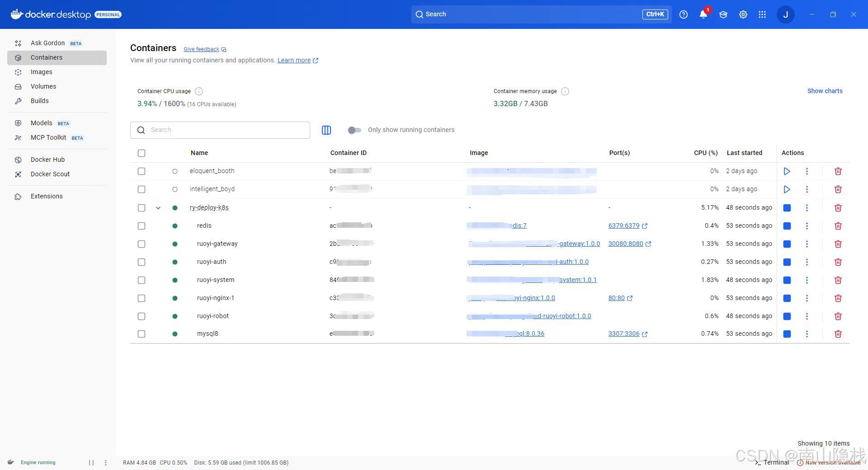The width and height of the screenshot is (868, 470).
Task: Show memory usage info tooltip icon
Action: pyautogui.click(x=565, y=91)
